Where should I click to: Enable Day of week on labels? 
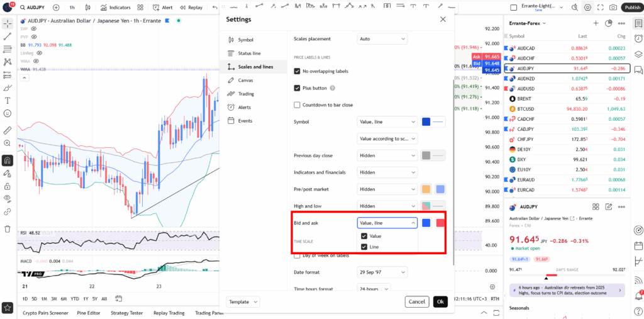coord(297,255)
